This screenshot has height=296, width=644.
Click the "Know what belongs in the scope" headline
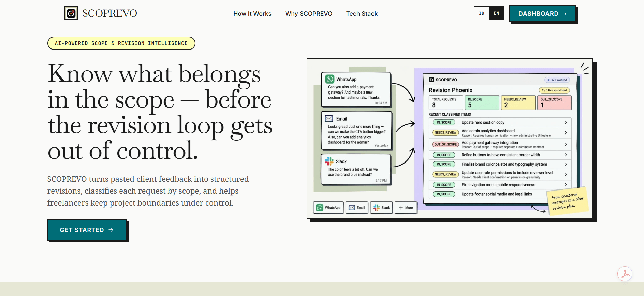pyautogui.click(x=160, y=112)
